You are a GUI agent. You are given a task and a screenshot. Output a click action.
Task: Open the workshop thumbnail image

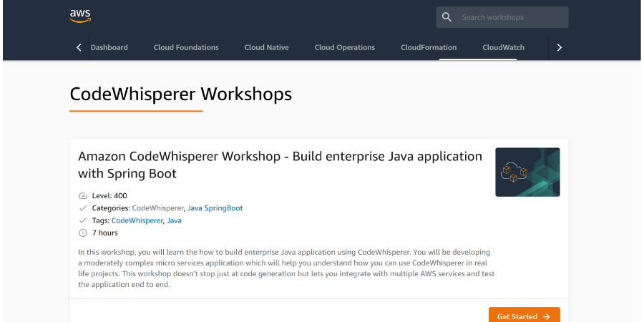click(x=527, y=172)
